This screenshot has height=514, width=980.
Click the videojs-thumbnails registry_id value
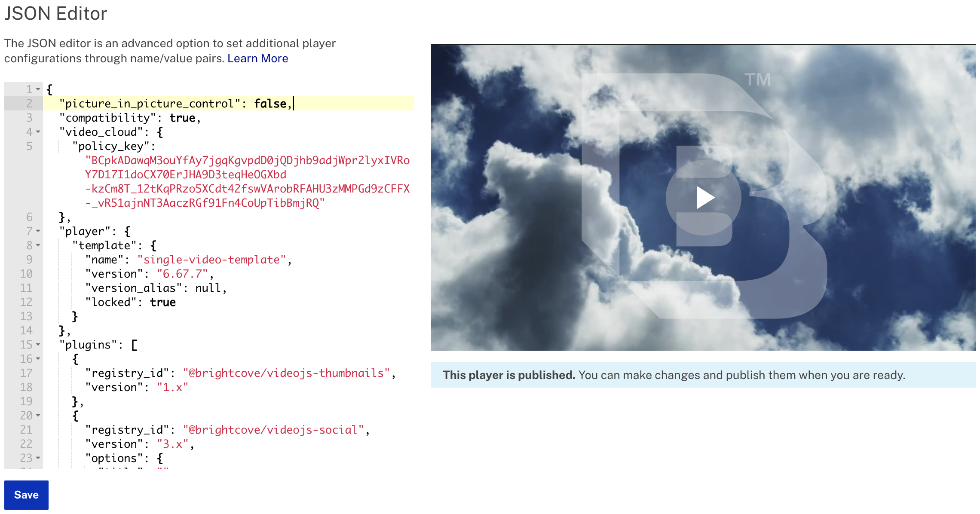(286, 373)
